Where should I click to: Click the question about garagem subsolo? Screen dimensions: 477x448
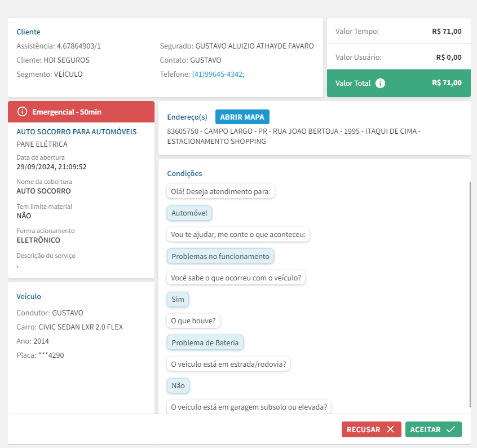click(x=250, y=407)
